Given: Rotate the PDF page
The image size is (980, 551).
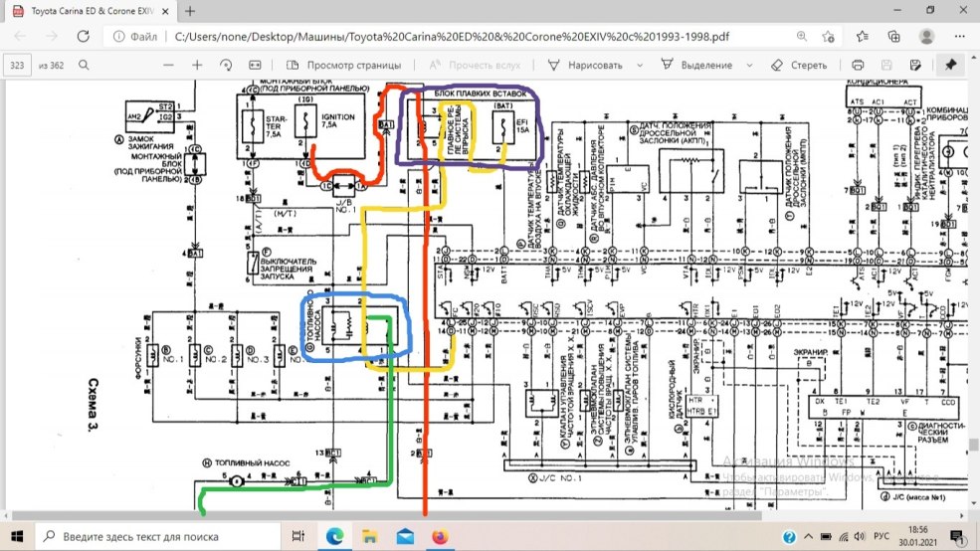Looking at the screenshot, I should point(226,65).
